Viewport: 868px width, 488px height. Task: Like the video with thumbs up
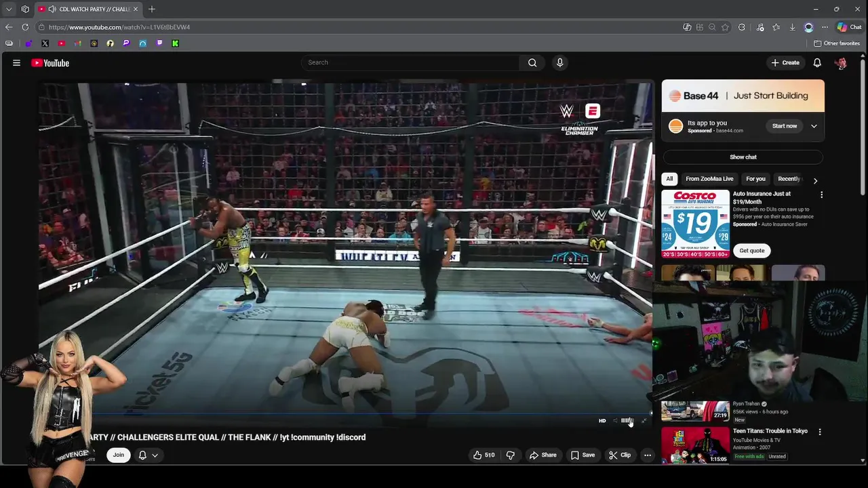(483, 455)
